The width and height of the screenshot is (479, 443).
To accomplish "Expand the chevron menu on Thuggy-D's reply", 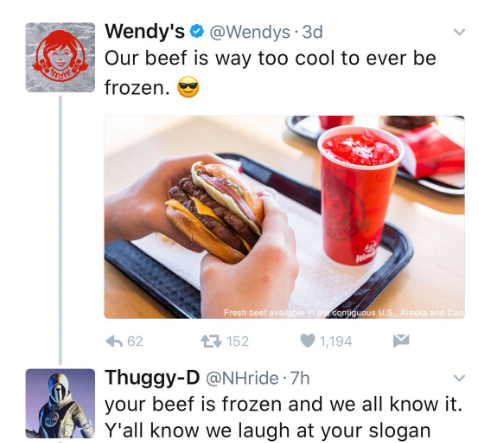I will 459,378.
